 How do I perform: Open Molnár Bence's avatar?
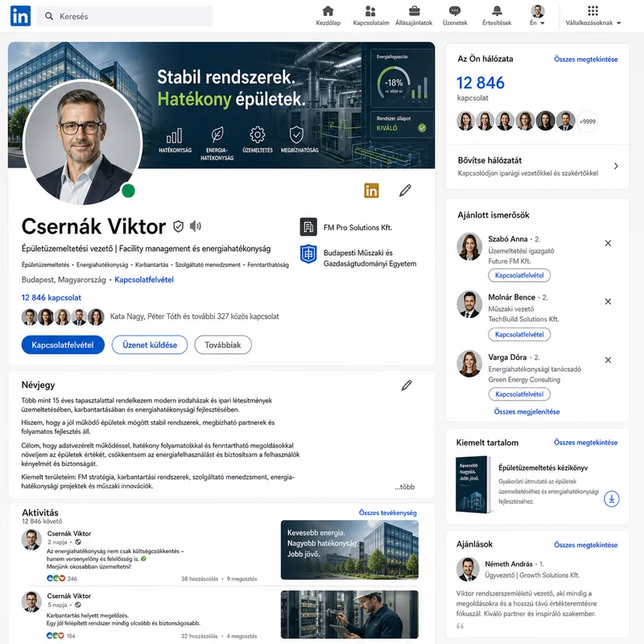point(469,304)
